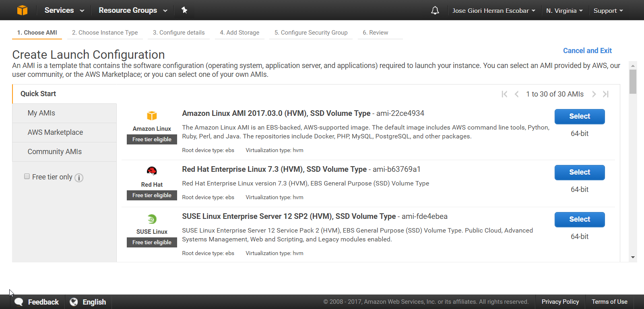Image resolution: width=644 pixels, height=309 pixels.
Task: Open the AWS Marketplace tab
Action: point(55,132)
